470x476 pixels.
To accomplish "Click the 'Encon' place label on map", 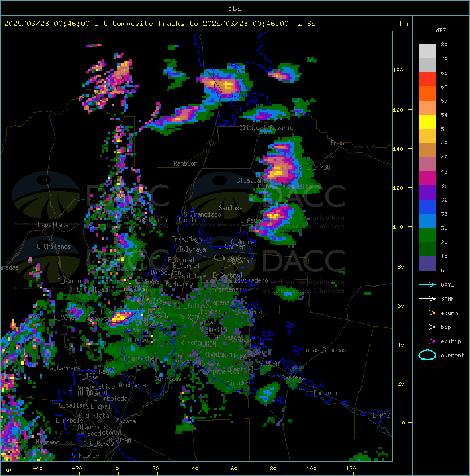I will pyautogui.click(x=339, y=143).
